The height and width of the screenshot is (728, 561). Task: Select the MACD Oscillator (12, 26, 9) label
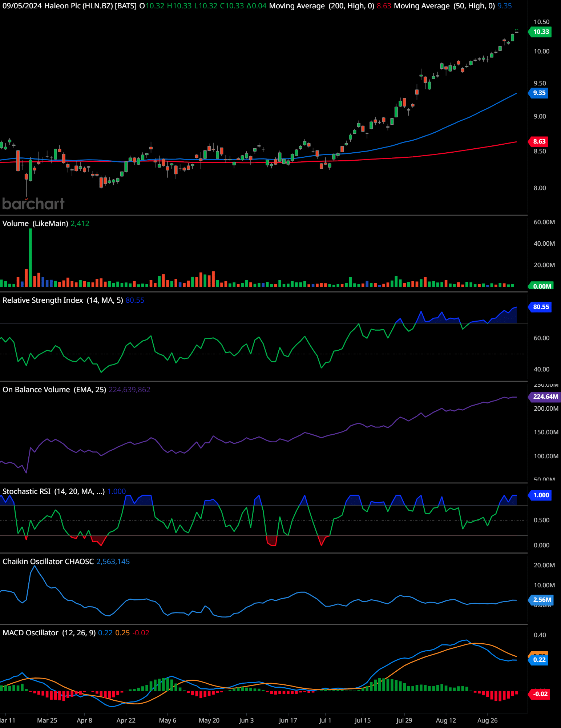click(49, 633)
